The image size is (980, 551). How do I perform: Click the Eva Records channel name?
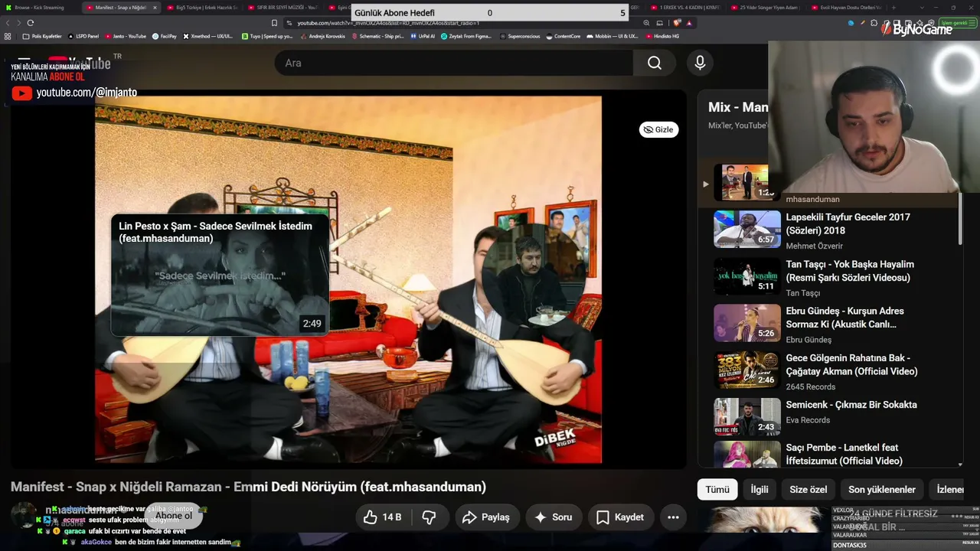808,420
